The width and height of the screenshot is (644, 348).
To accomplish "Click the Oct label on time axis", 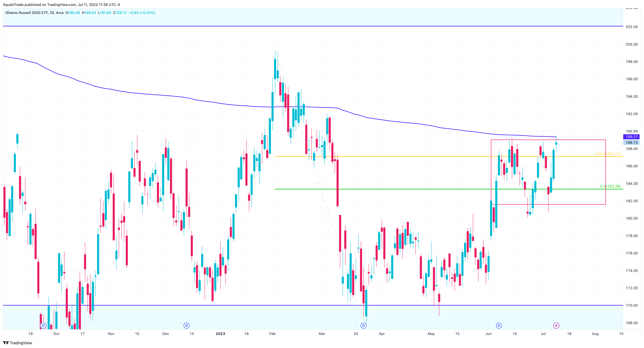I will click(x=57, y=334).
